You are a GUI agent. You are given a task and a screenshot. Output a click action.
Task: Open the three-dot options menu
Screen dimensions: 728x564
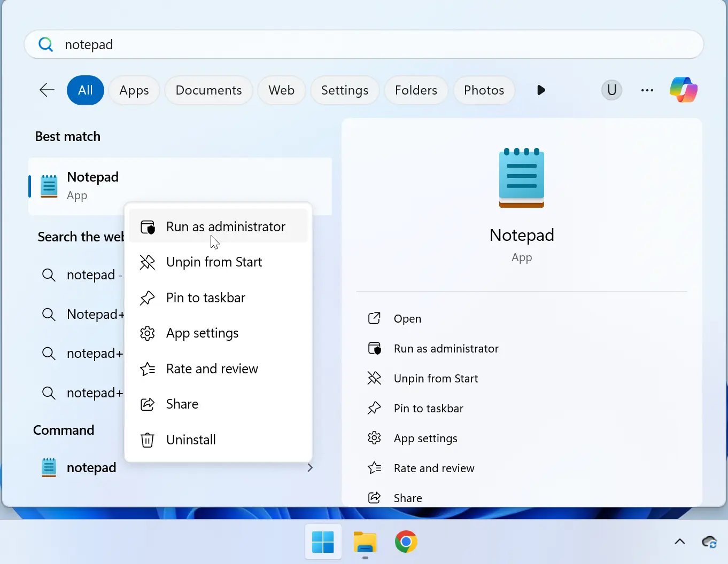647,90
